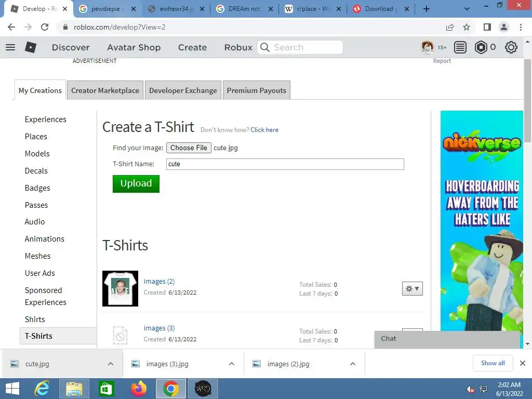This screenshot has height=399, width=532.
Task: Focus the Roblox search box
Action: [300, 47]
